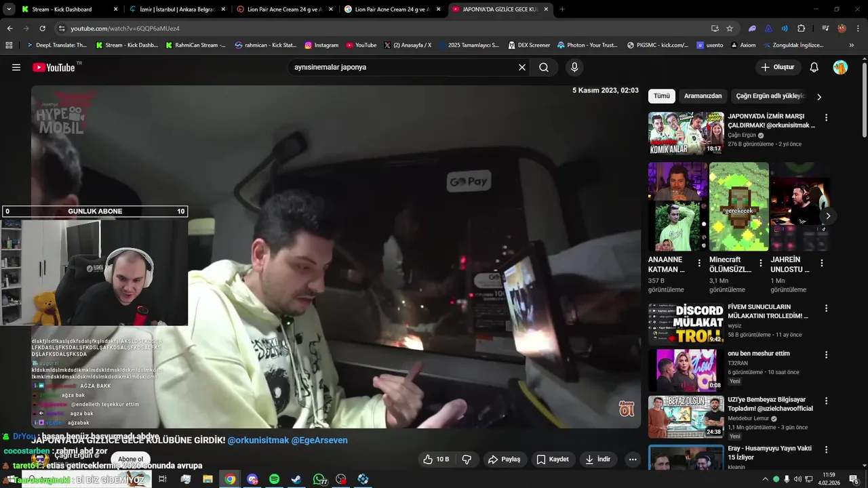
Task: Open Chrome profile avatar
Action: [x=842, y=28]
